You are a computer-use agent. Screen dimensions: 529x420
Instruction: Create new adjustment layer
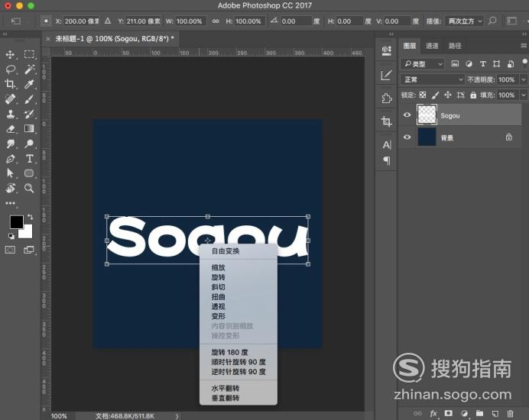(x=464, y=413)
